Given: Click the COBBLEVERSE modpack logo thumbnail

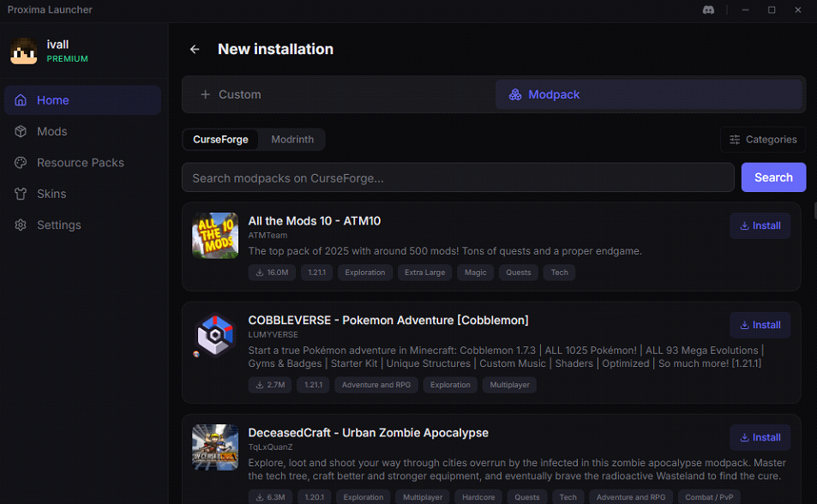Looking at the screenshot, I should [215, 335].
